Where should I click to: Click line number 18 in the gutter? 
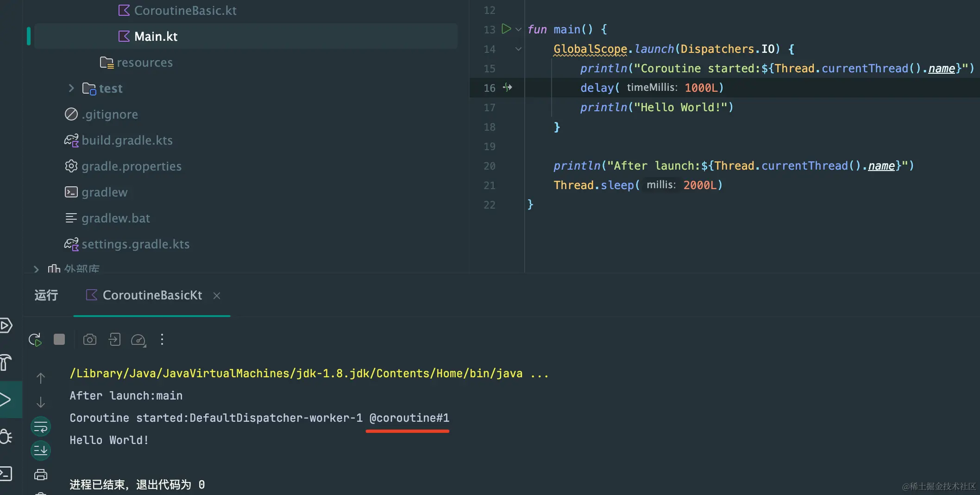click(x=490, y=127)
